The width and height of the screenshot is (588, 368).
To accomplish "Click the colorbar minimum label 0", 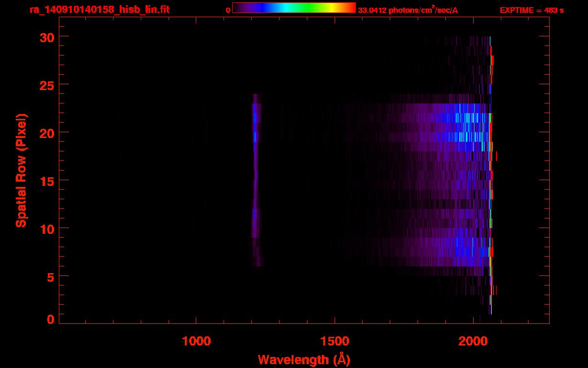I will coord(228,11).
